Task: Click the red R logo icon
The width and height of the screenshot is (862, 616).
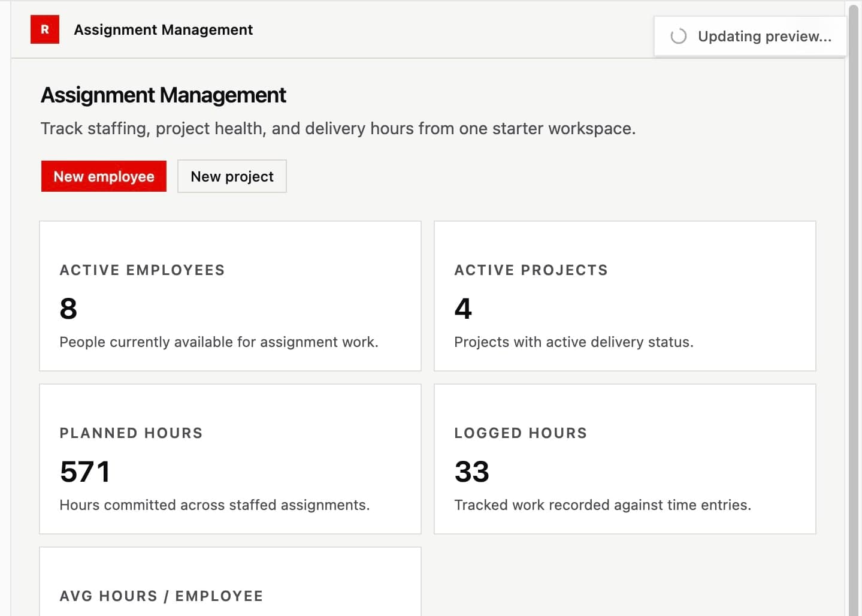Action: click(x=45, y=29)
